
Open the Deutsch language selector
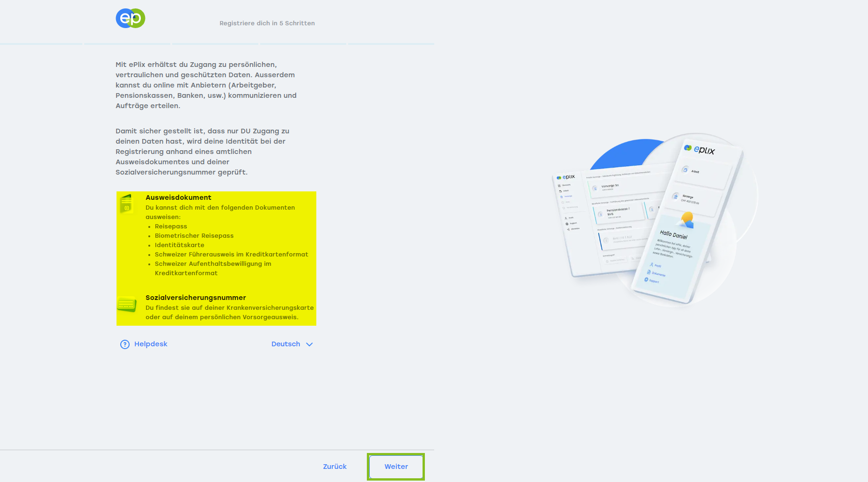coord(286,344)
